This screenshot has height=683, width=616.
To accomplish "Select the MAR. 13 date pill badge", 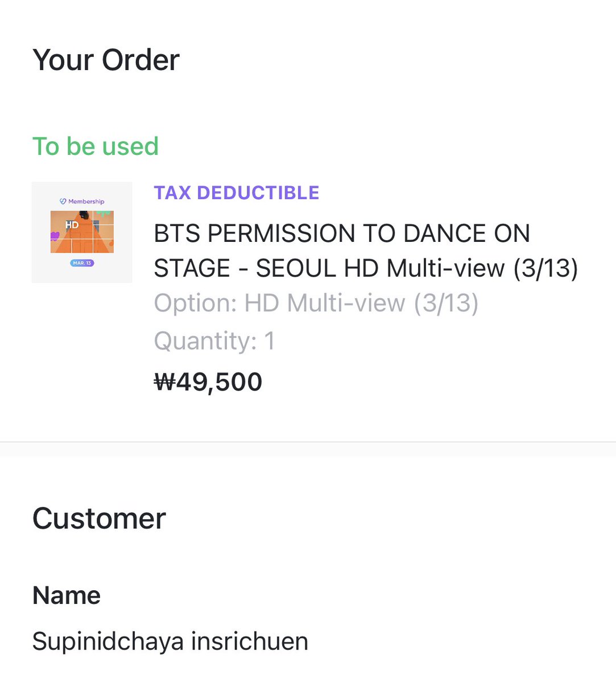I will [x=82, y=263].
